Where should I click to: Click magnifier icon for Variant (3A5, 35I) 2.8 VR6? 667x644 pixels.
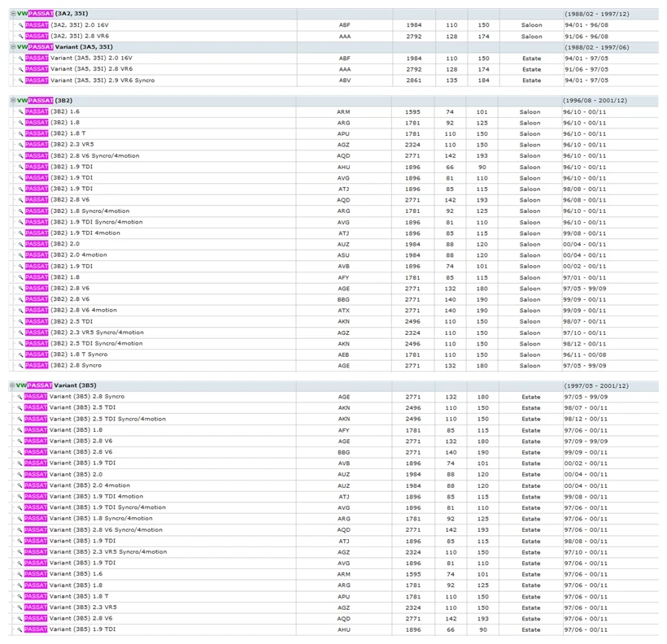click(20, 69)
